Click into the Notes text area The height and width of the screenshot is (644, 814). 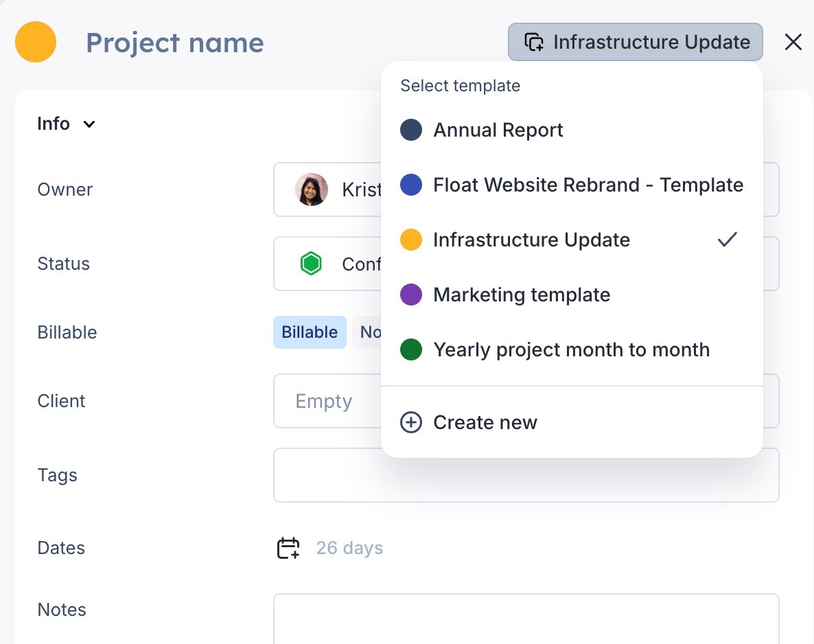pyautogui.click(x=526, y=618)
